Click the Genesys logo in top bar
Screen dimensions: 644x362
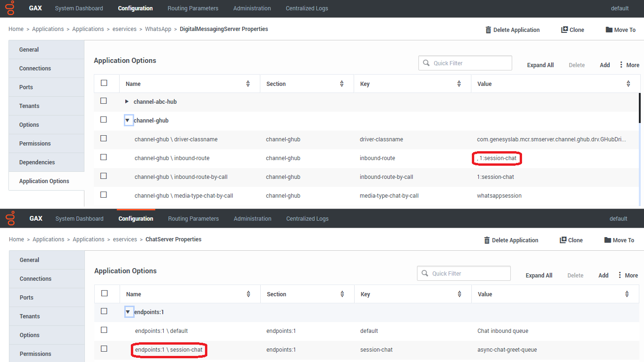10,8
